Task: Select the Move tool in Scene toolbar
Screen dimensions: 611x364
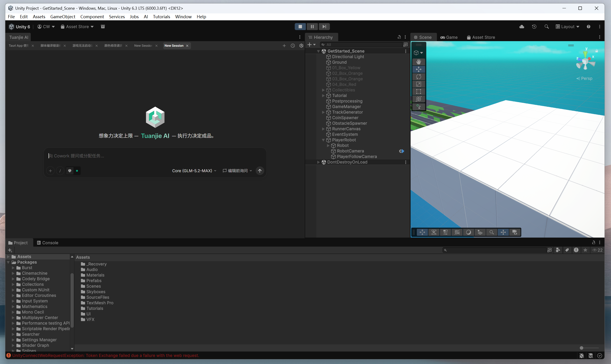Action: (x=418, y=69)
